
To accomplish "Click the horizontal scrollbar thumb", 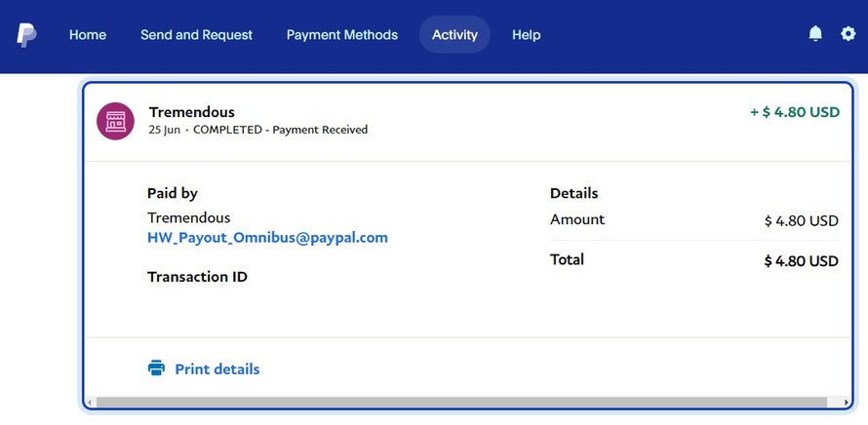I will 461,403.
